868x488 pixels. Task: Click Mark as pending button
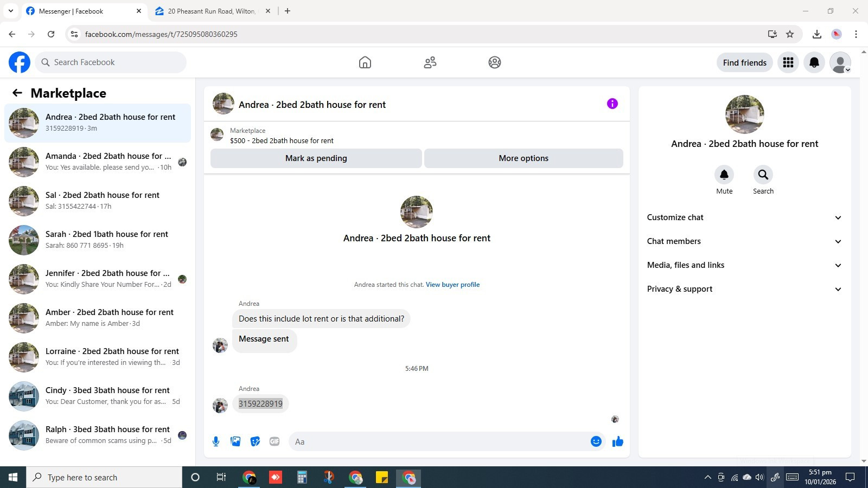(316, 158)
